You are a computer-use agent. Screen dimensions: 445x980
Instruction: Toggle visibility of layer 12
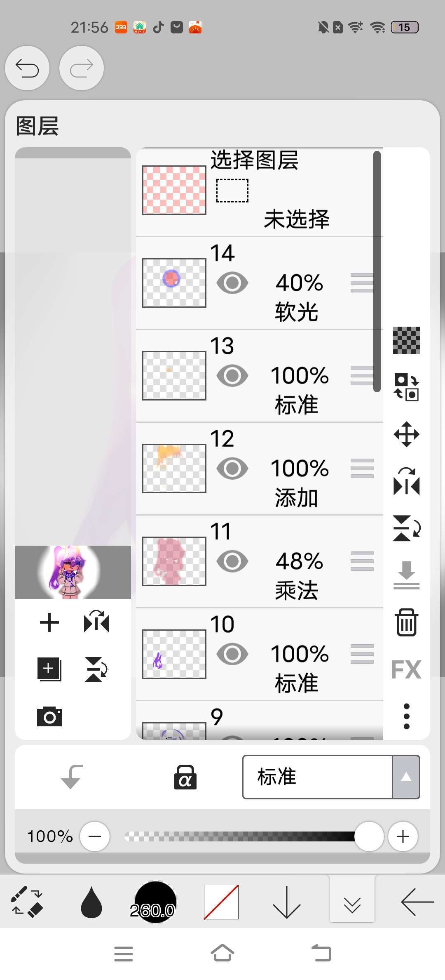232,469
